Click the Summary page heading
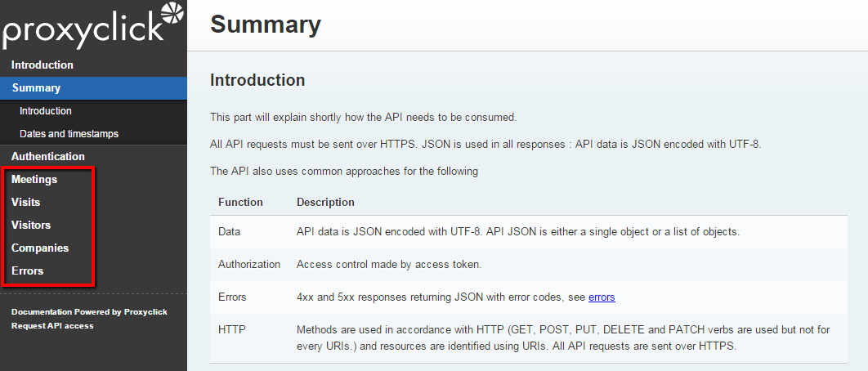 266,25
